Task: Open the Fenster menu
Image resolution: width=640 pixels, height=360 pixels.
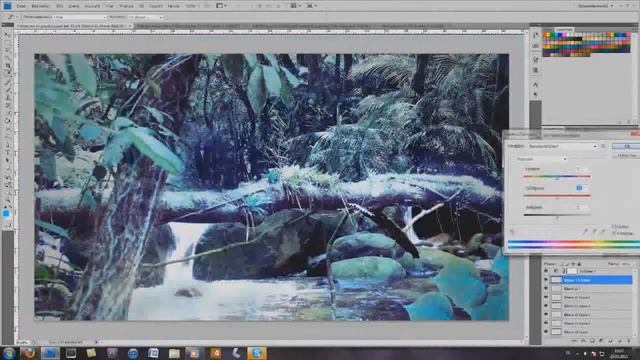Action: [173, 6]
